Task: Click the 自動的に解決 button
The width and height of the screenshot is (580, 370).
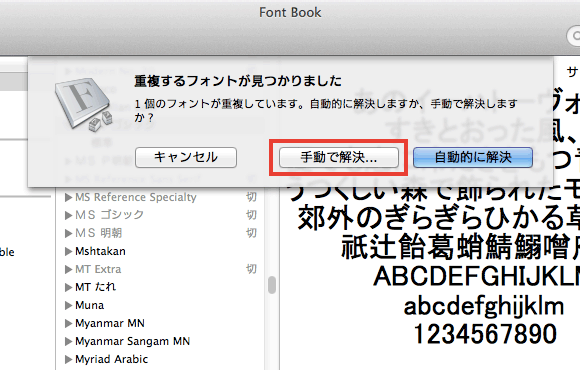Action: (473, 157)
